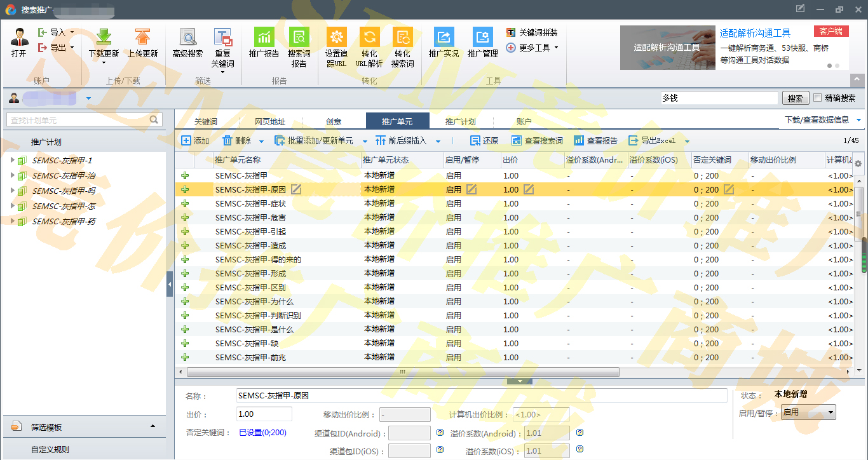The image size is (868, 460).
Task: Open the 推广报告 report icon
Action: [x=264, y=37]
